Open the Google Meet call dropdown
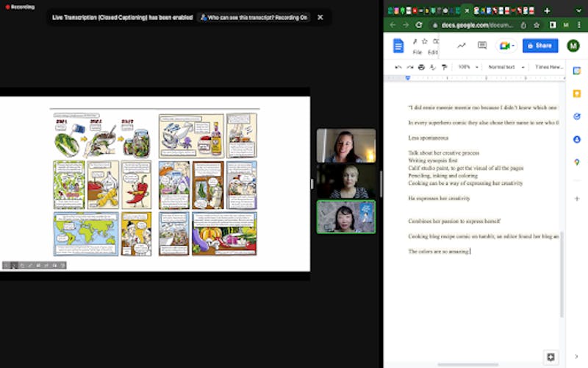The image size is (588, 368). 506,46
